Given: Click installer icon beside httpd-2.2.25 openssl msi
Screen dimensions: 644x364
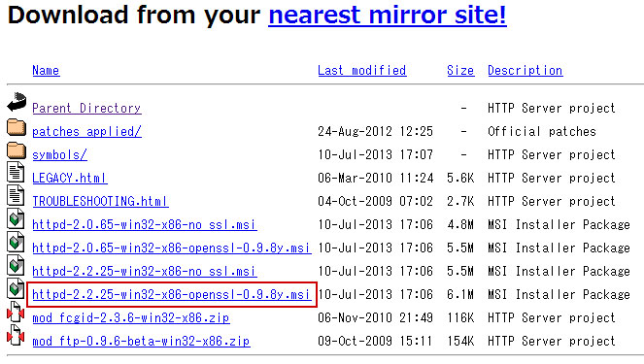Looking at the screenshot, I should tap(16, 289).
